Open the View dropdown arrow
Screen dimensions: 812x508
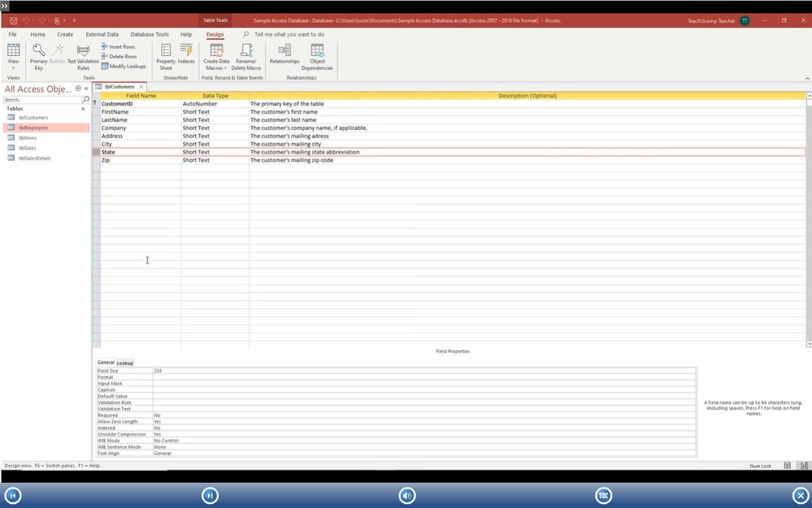pyautogui.click(x=13, y=66)
